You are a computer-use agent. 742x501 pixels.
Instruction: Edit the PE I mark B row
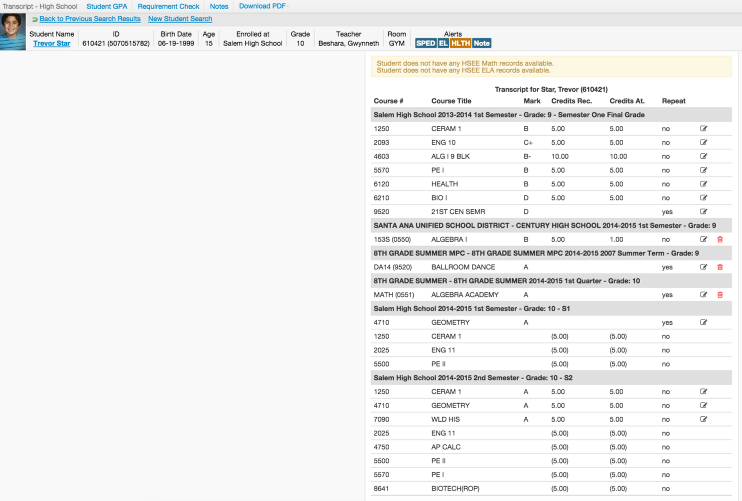click(703, 170)
